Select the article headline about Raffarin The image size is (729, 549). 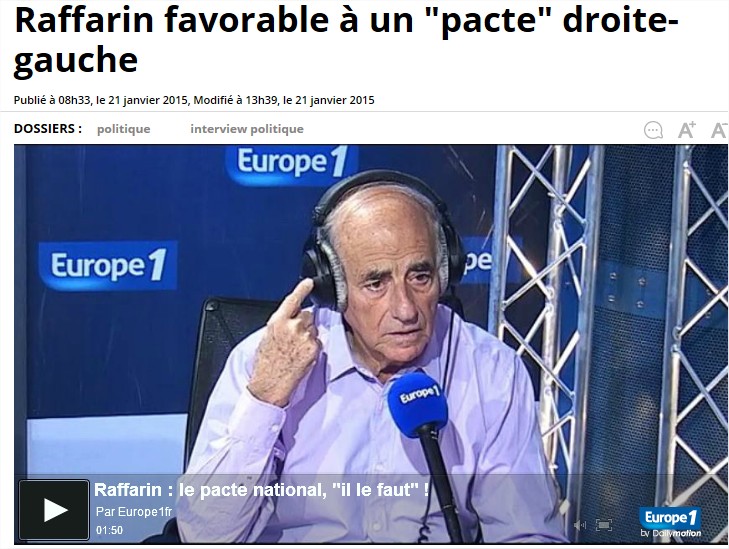pos(346,40)
